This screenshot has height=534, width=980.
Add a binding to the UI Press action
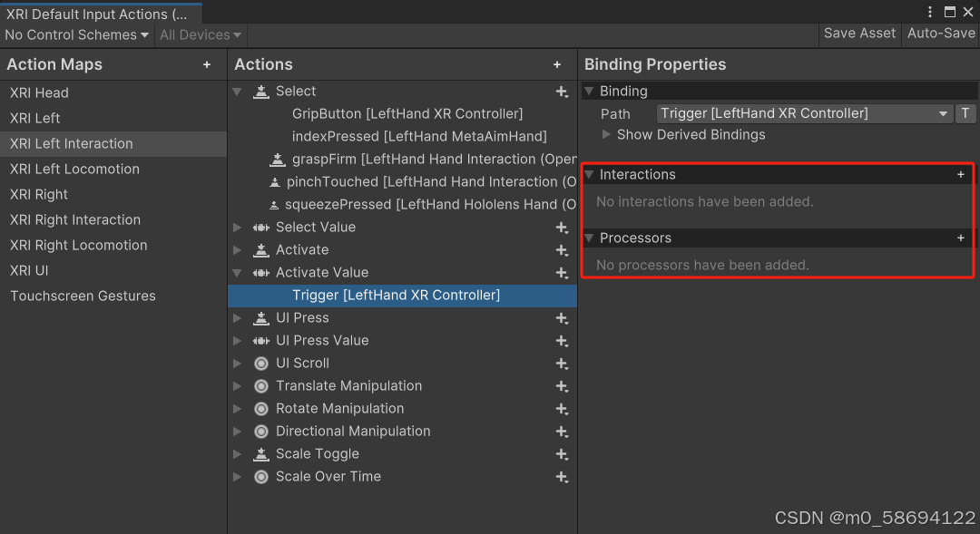tap(562, 317)
